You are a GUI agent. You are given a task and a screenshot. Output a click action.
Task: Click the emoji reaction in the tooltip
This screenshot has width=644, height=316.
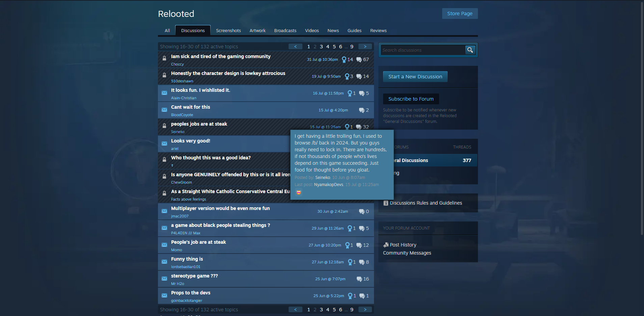pyautogui.click(x=299, y=192)
